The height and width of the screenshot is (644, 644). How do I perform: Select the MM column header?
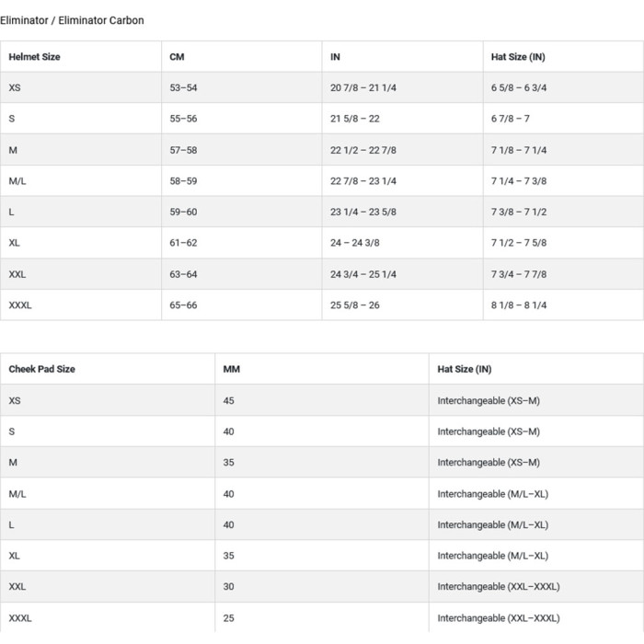click(232, 369)
